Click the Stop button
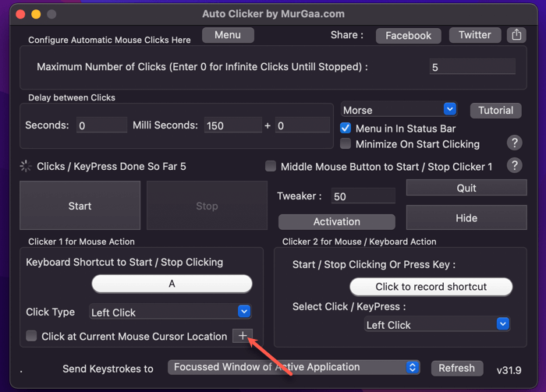546x392 pixels. [x=207, y=205]
